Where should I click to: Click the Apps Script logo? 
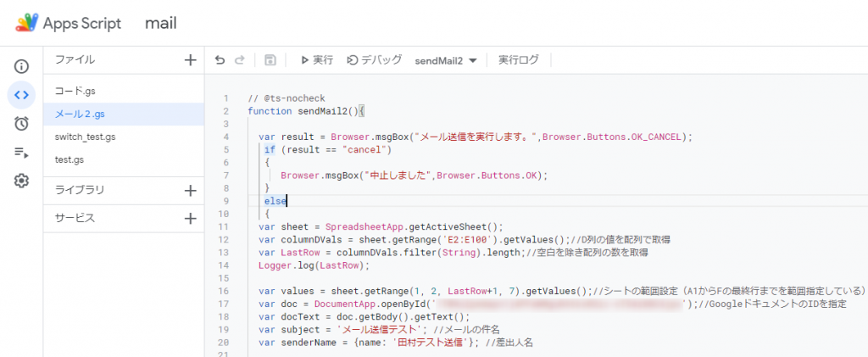pos(26,23)
